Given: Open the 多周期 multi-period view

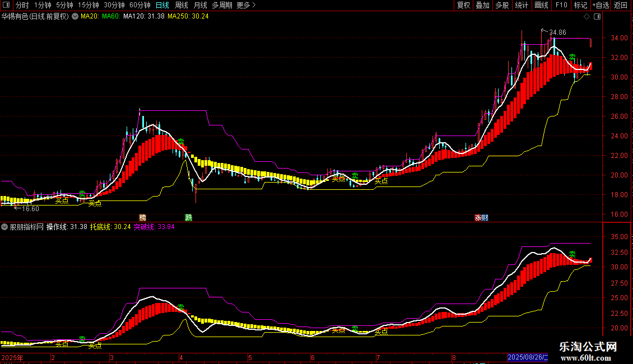Looking at the screenshot, I should (222, 5).
